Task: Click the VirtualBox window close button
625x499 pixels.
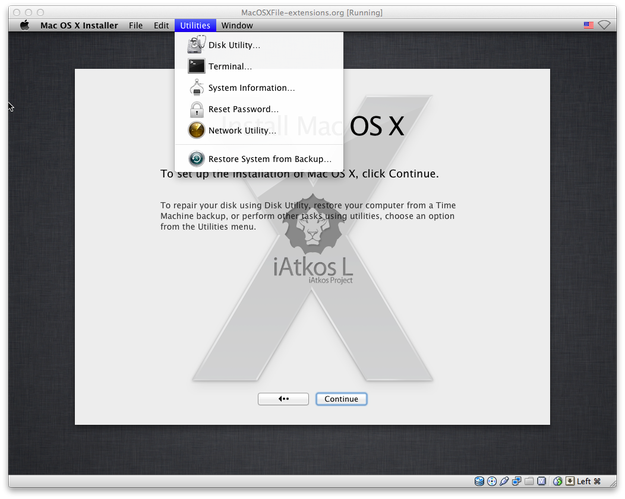Action: 16,12
